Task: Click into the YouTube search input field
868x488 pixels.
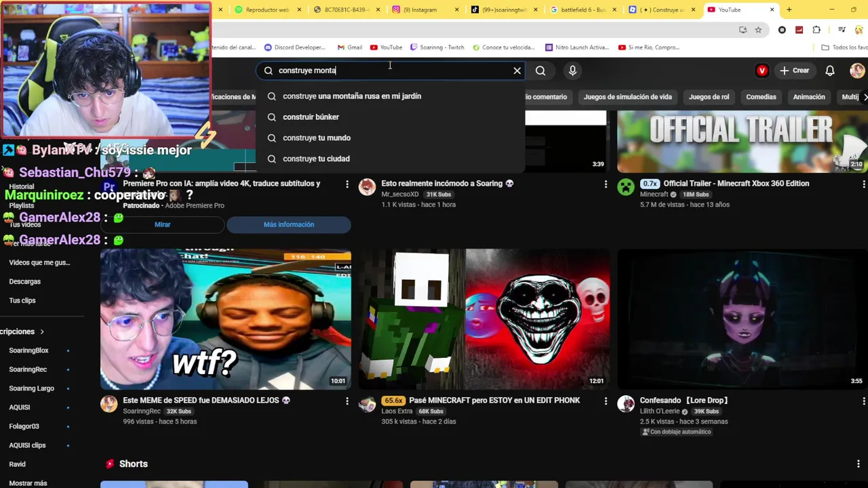Action: point(391,70)
